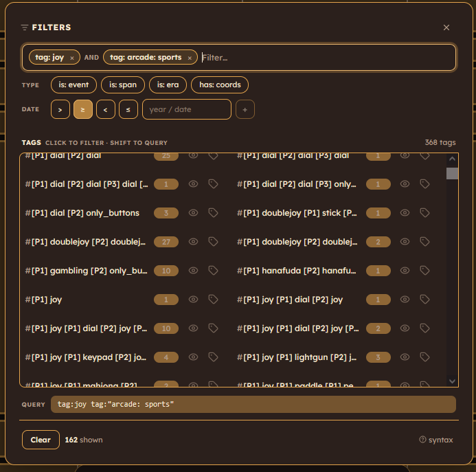This screenshot has height=472, width=476.
Task: Click the tag list scrollbar thumb
Action: click(452, 173)
